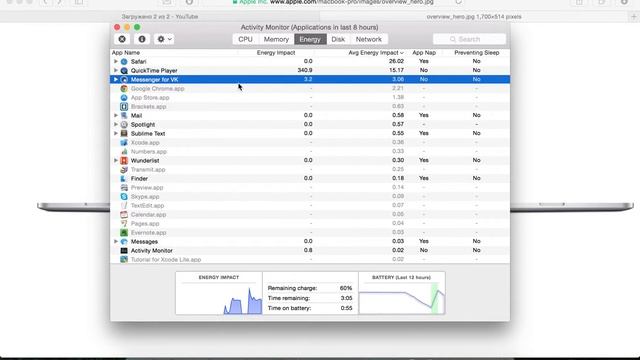Click the Time on battery 0:55 value
This screenshot has height=360, width=640.
coord(346,308)
